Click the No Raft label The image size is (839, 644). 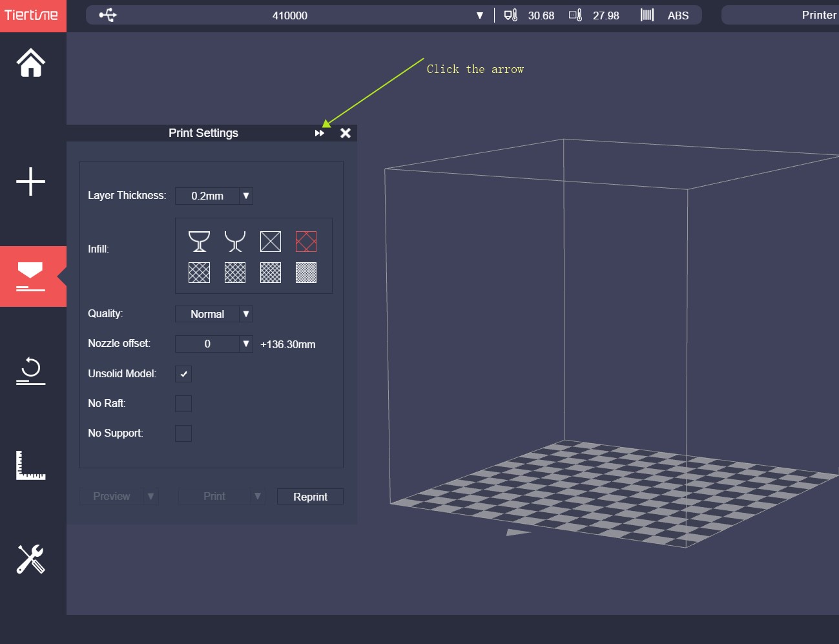[107, 403]
